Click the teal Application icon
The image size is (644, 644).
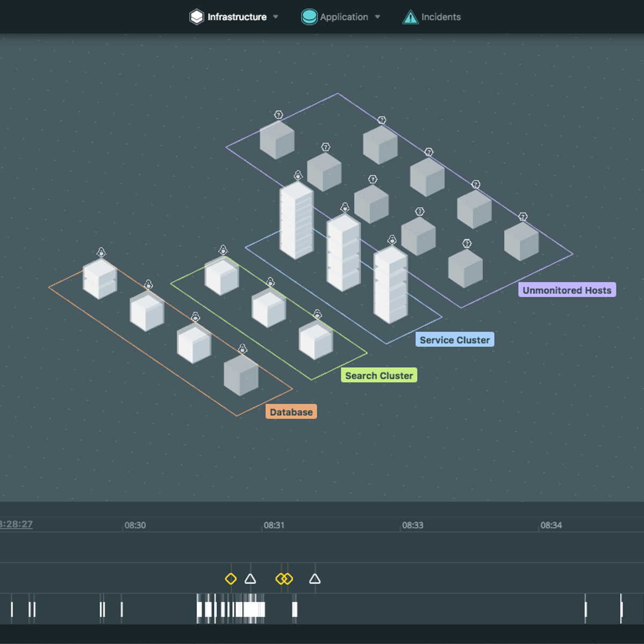309,17
